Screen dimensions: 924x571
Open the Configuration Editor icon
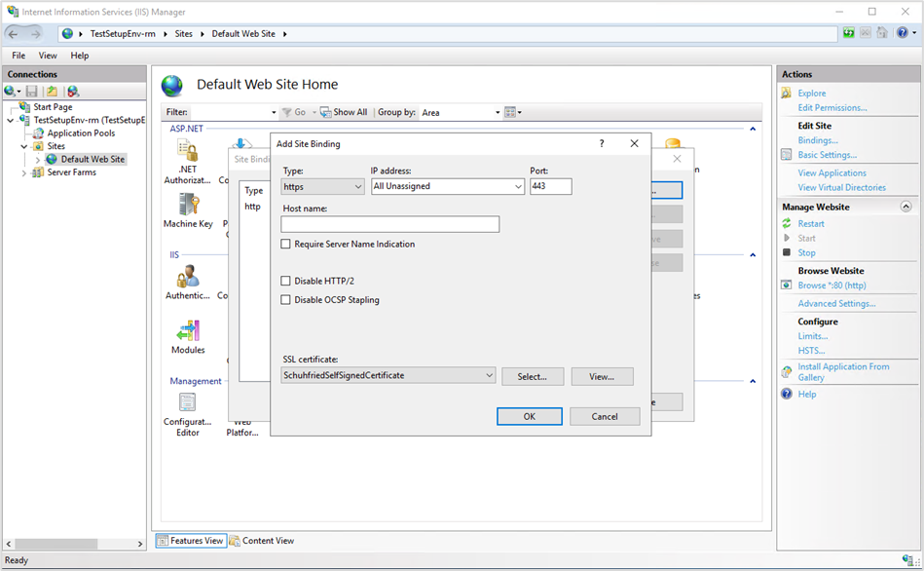187,402
